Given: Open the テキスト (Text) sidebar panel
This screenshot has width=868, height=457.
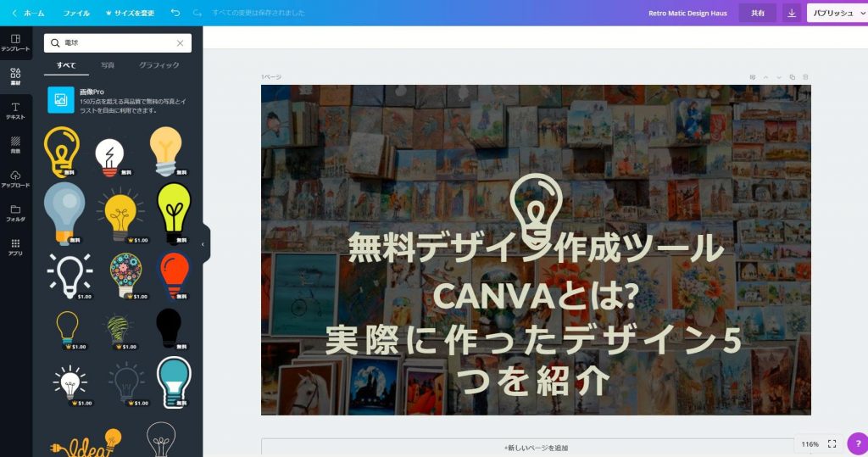Looking at the screenshot, I should (x=15, y=111).
